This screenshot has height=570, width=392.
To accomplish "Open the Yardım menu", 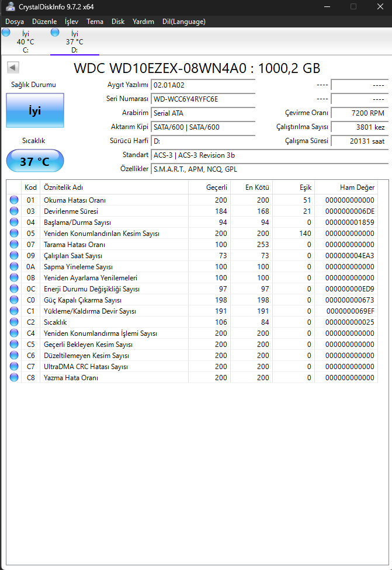I will click(x=143, y=22).
